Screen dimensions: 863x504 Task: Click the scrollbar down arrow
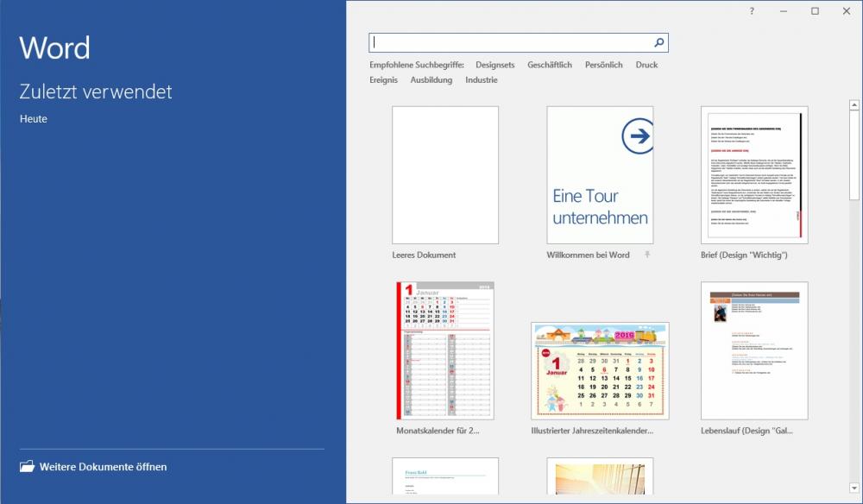854,488
